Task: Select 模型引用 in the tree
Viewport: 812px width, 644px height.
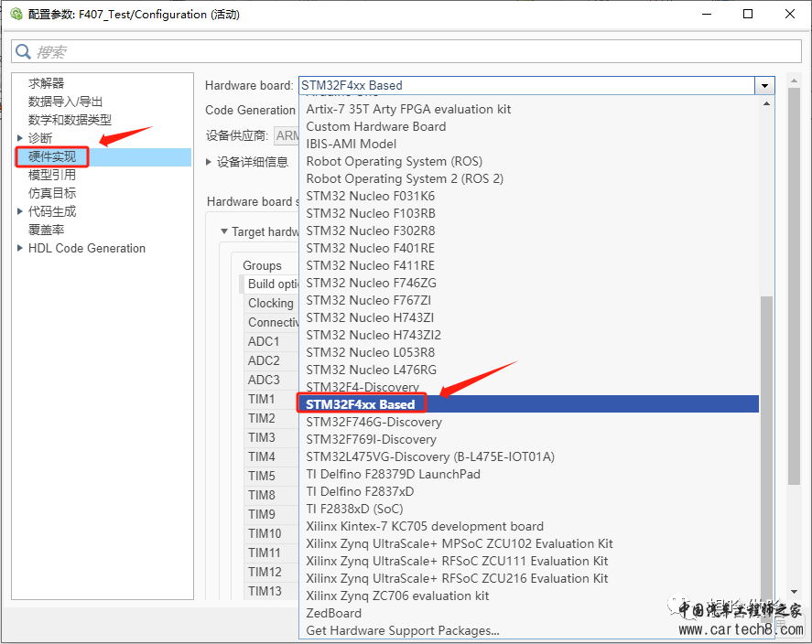Action: [x=52, y=175]
